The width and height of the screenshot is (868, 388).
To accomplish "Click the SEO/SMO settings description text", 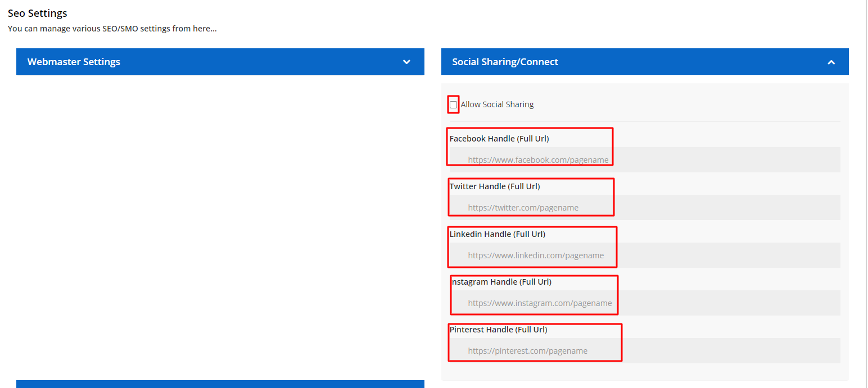I will 112,29.
